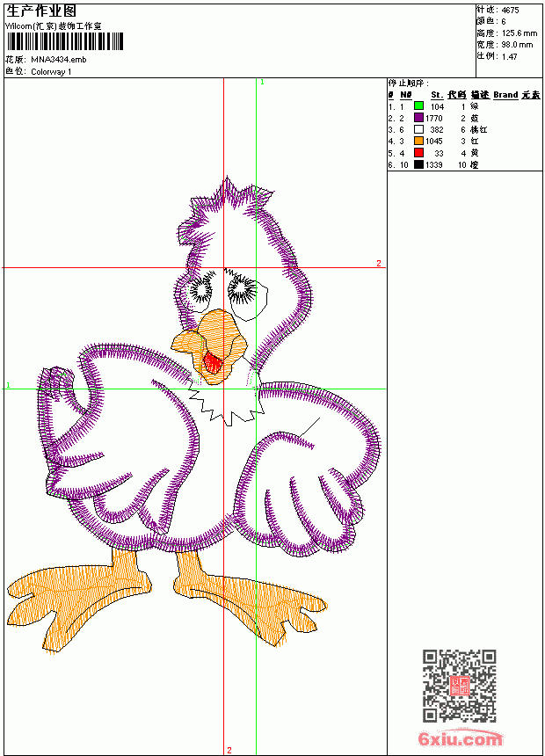Image resolution: width=545 pixels, height=756 pixels.
Task: Click the Brand column header
Action: coord(505,95)
